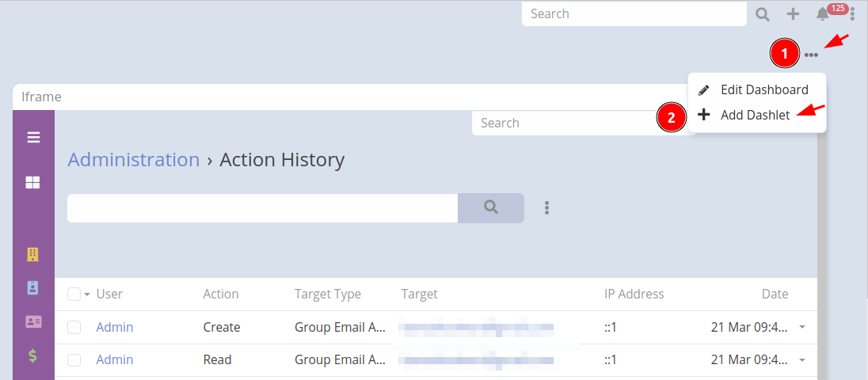The image size is (868, 380).
Task: Focus the Action History filter text field
Action: (262, 208)
